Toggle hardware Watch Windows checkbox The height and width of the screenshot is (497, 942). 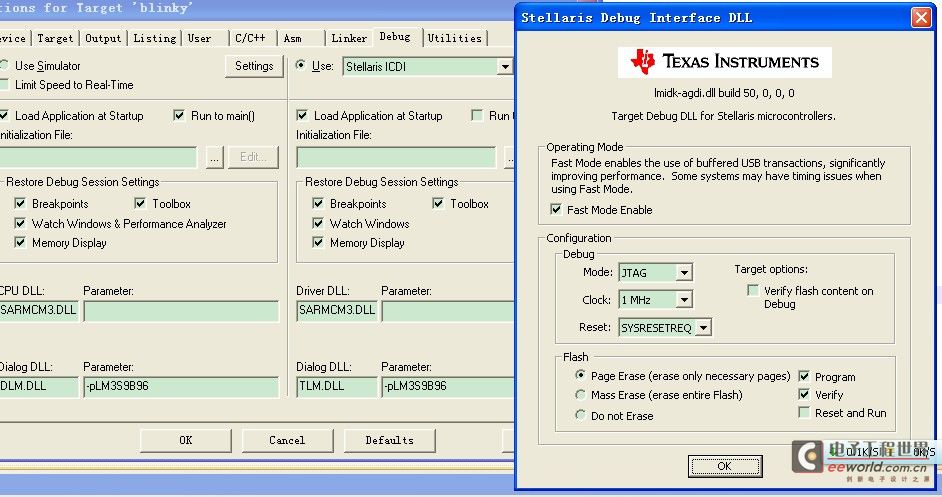(318, 223)
